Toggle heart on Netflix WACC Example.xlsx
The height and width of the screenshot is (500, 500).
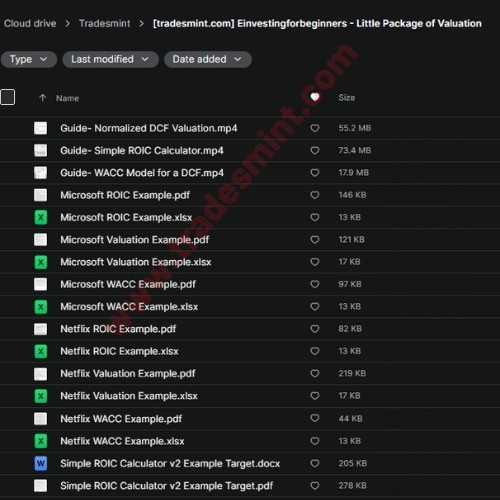click(x=315, y=441)
